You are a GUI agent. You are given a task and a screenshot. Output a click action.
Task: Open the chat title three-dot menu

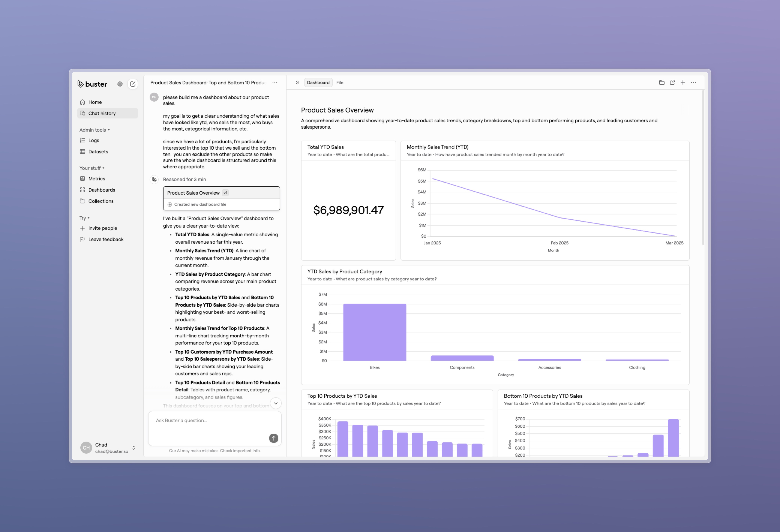coord(275,82)
